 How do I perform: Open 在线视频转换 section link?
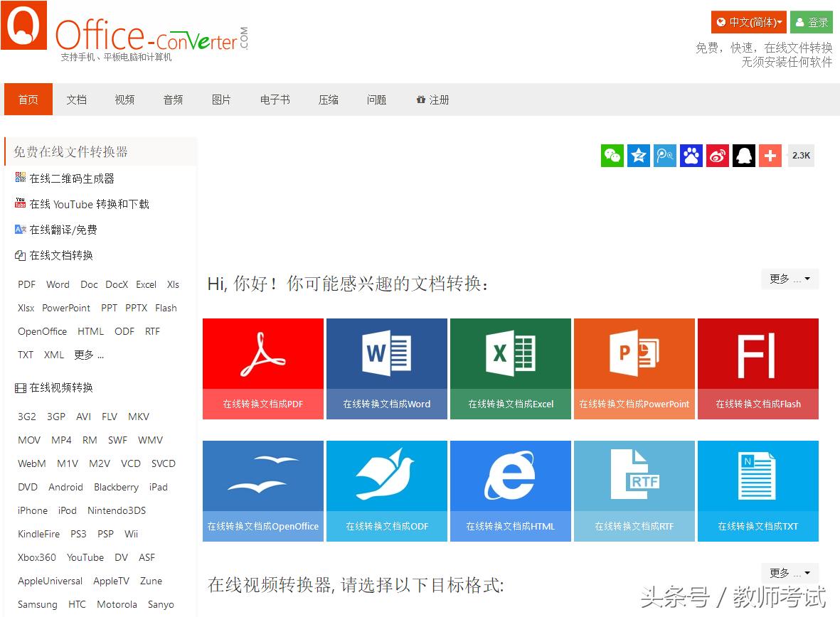[53, 388]
